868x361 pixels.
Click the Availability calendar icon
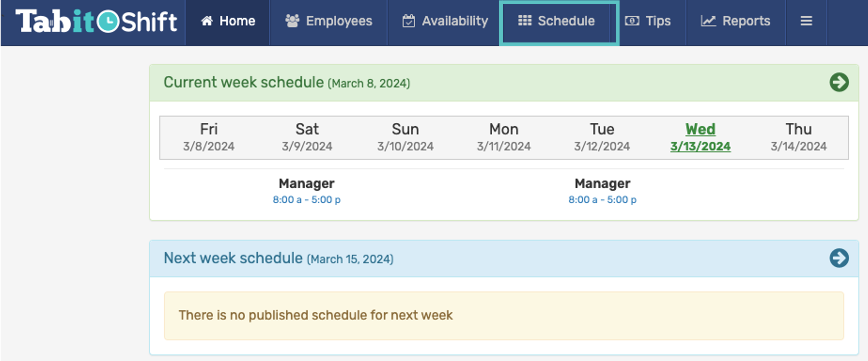click(x=408, y=21)
